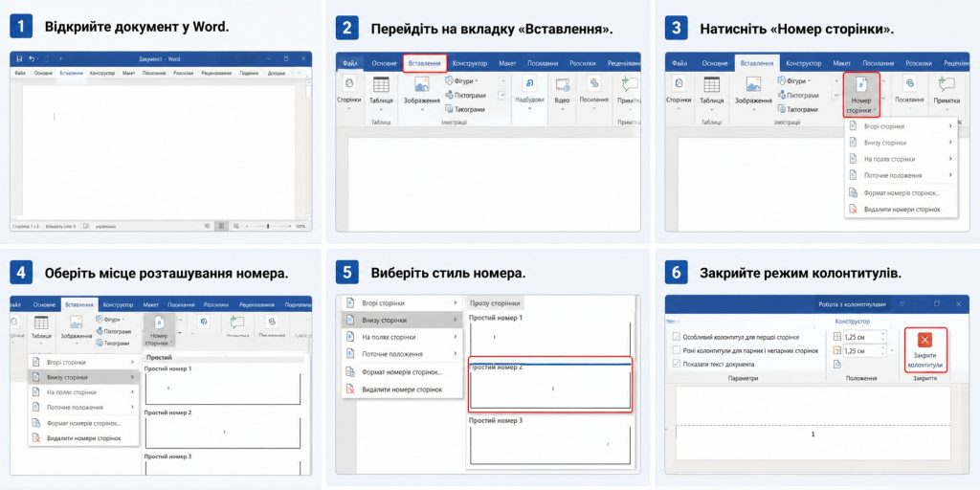
Task: Click the Сторінки icon in step 2 ribbon
Action: pos(348,84)
